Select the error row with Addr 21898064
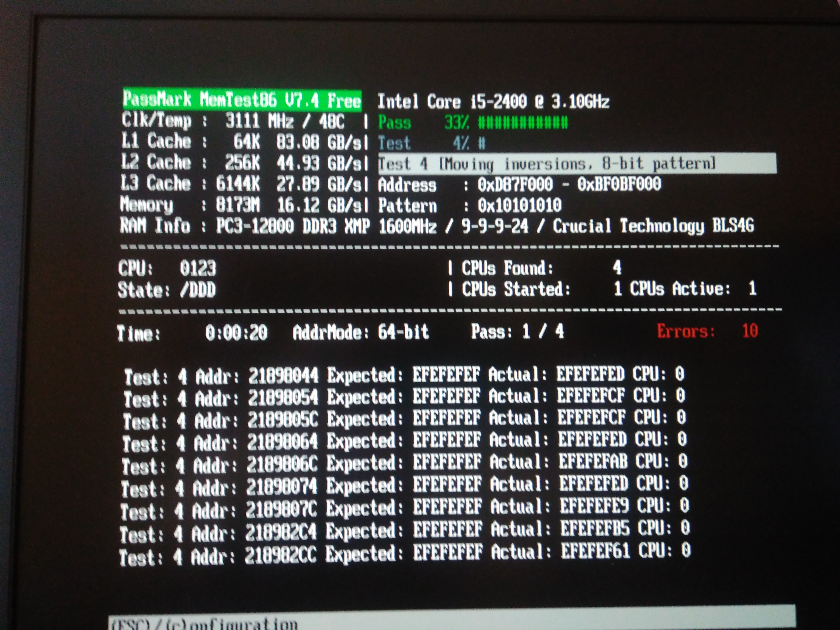This screenshot has width=840, height=630. 404,442
